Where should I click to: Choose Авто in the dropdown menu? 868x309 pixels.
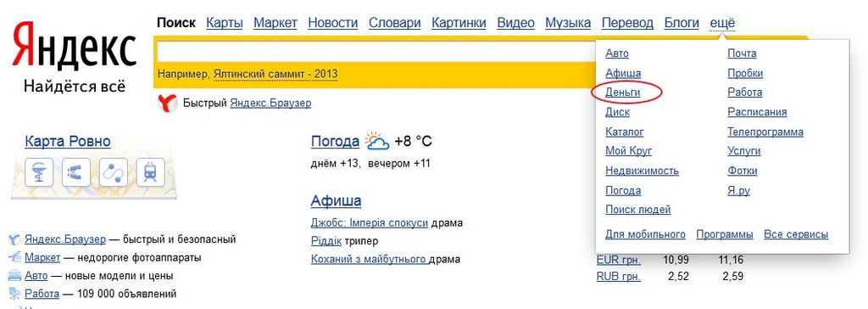pos(617,53)
